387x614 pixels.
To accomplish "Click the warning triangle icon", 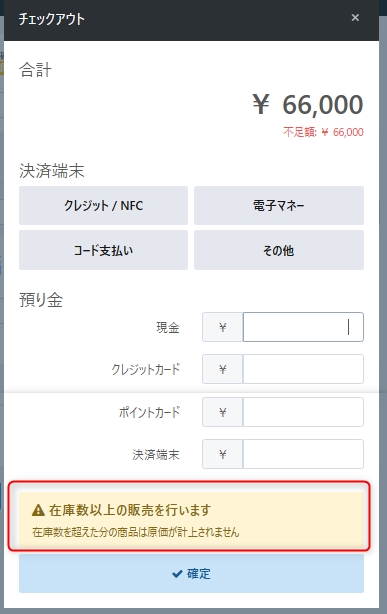I will (38, 510).
